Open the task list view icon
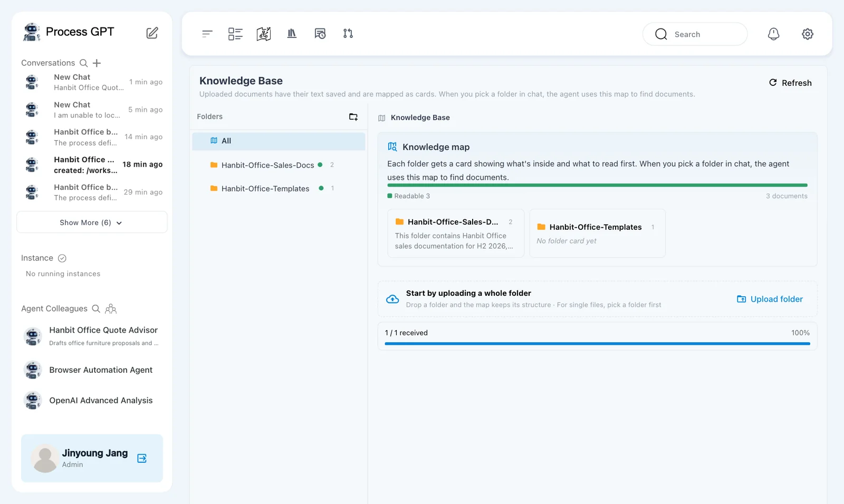This screenshot has height=504, width=844. (x=235, y=34)
